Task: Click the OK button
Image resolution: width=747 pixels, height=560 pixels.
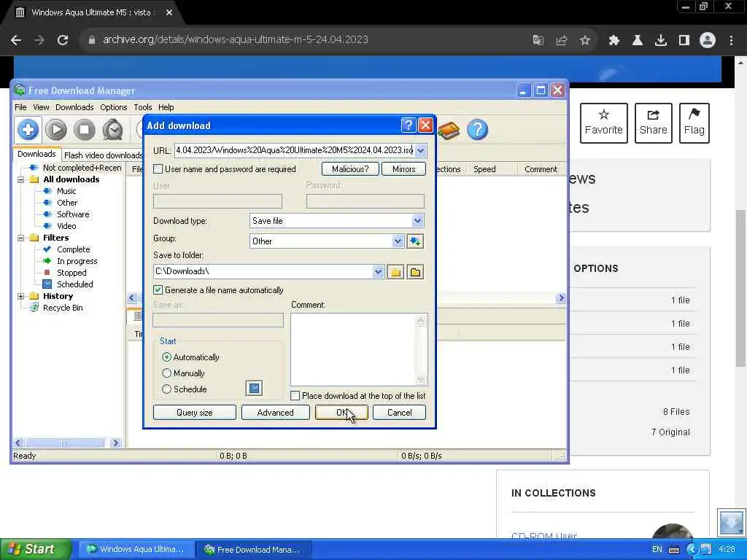Action: click(341, 413)
